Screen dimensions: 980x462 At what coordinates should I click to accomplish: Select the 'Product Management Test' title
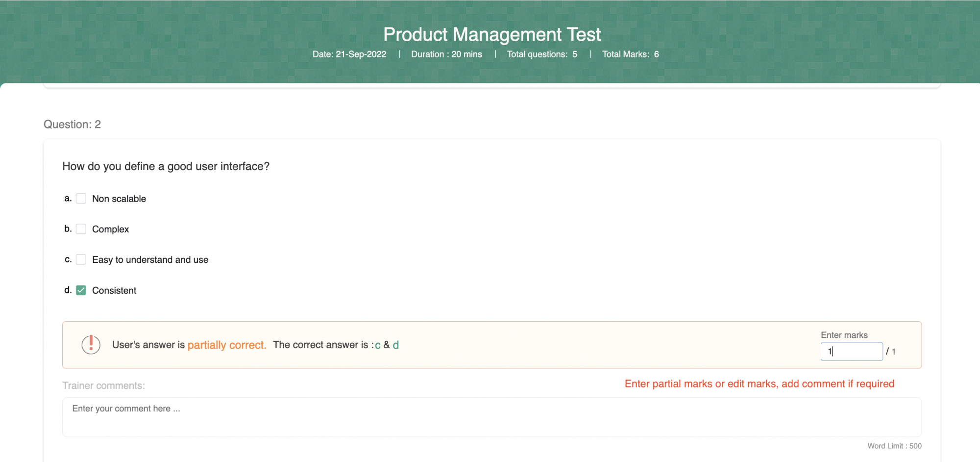[x=491, y=34]
